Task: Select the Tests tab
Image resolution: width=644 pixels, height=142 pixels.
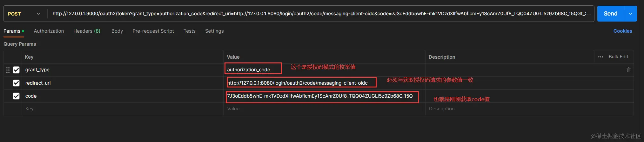Action: tap(190, 31)
